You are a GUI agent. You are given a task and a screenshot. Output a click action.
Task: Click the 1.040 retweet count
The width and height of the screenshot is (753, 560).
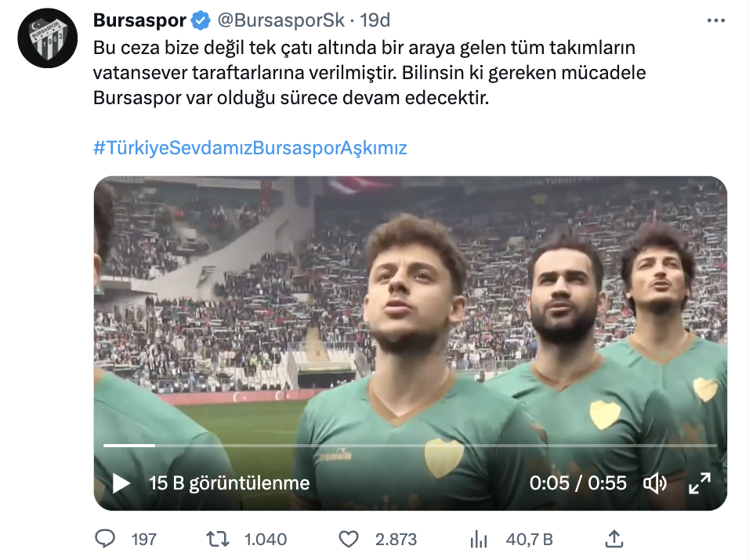(266, 540)
